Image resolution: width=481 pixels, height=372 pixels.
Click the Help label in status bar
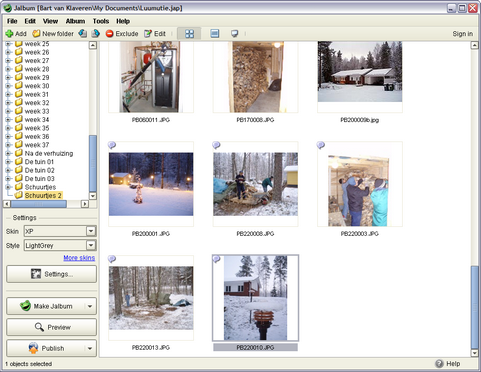(x=453, y=364)
